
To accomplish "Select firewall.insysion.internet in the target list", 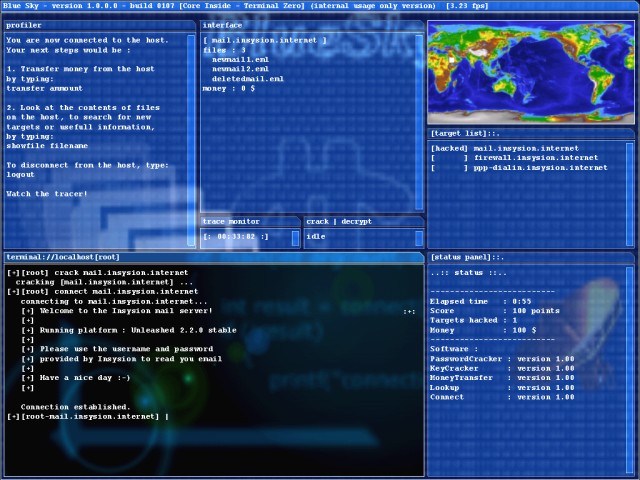I will (x=514, y=158).
